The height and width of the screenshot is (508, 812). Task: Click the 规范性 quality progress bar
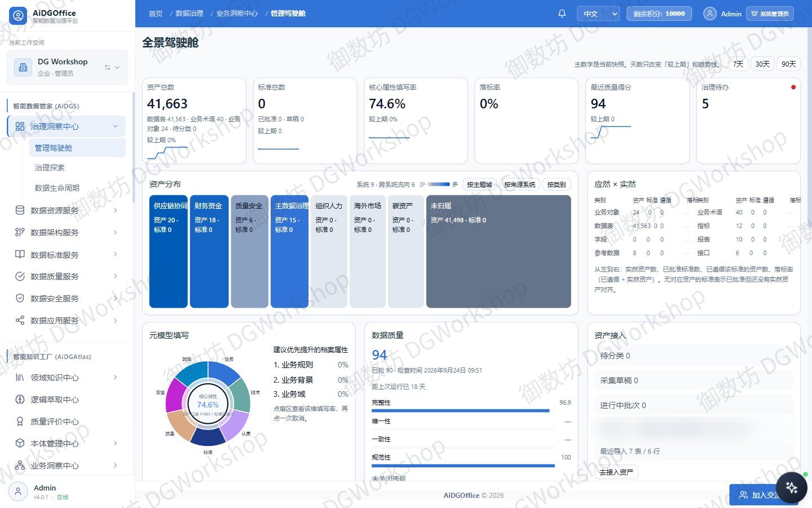(463, 466)
